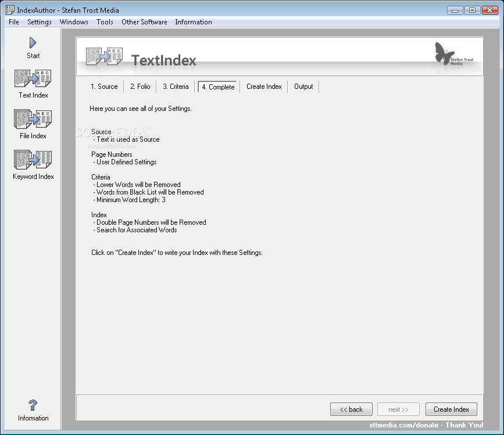Open the Tools menu

pyautogui.click(x=105, y=22)
